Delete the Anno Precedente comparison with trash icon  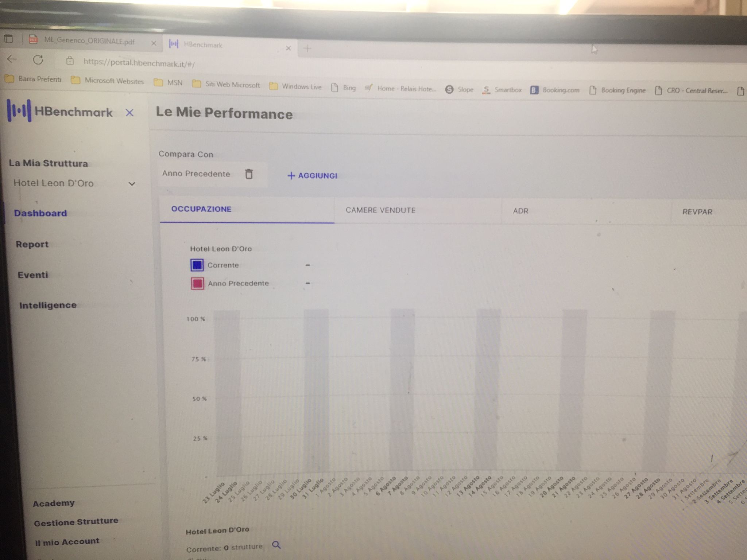(x=249, y=174)
